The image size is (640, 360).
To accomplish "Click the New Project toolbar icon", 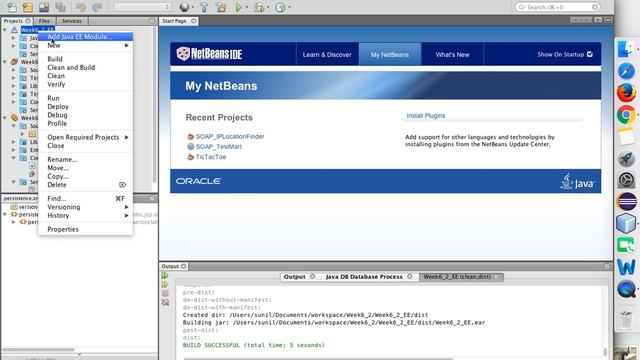I will pos(27,7).
